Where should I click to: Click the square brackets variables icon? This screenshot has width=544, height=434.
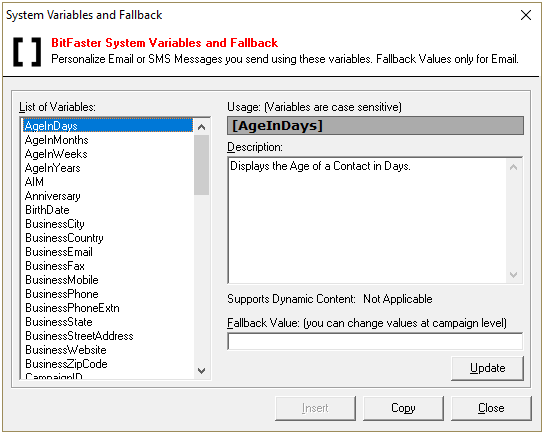(27, 52)
